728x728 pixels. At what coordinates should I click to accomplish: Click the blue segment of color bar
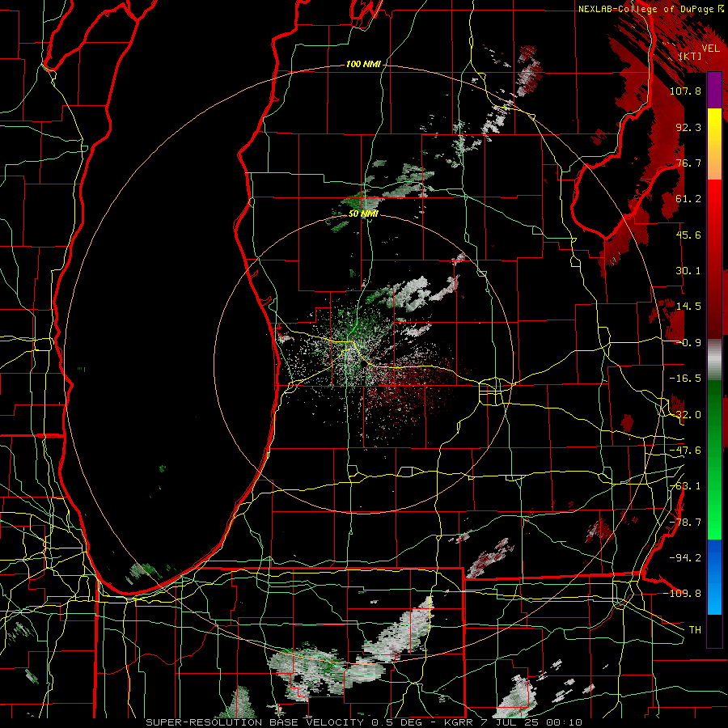click(714, 577)
